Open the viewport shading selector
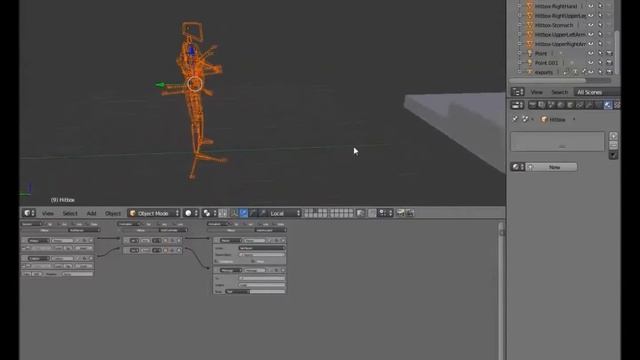Screen dimensions: 640x360 pyautogui.click(x=191, y=213)
